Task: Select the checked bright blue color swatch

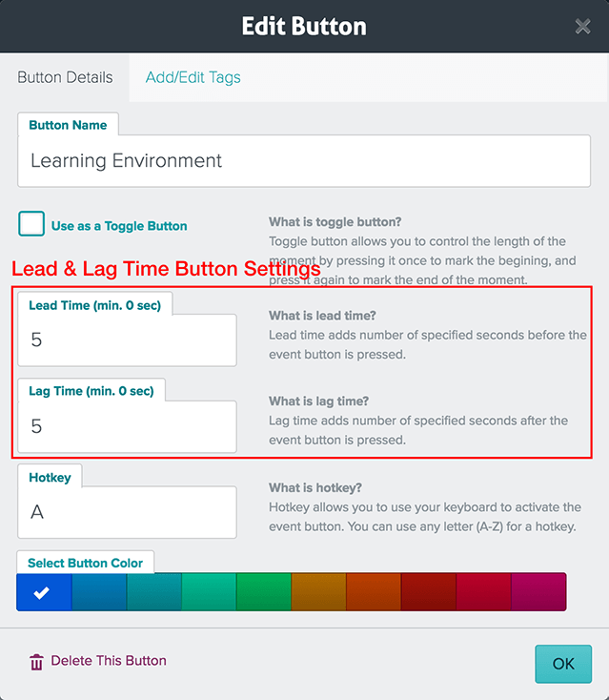Action: click(x=44, y=592)
